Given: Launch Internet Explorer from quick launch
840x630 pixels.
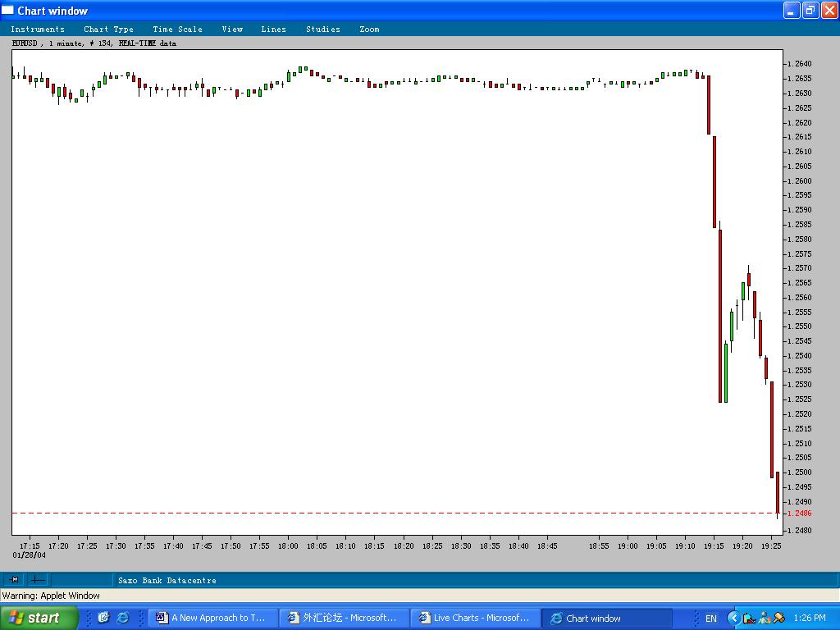Looking at the screenshot, I should pos(123,618).
